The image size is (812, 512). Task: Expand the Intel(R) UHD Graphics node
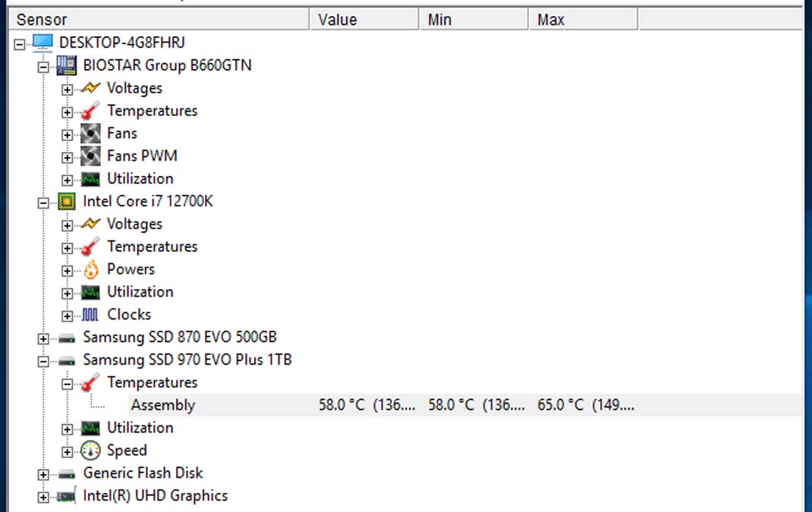pyautogui.click(x=43, y=498)
